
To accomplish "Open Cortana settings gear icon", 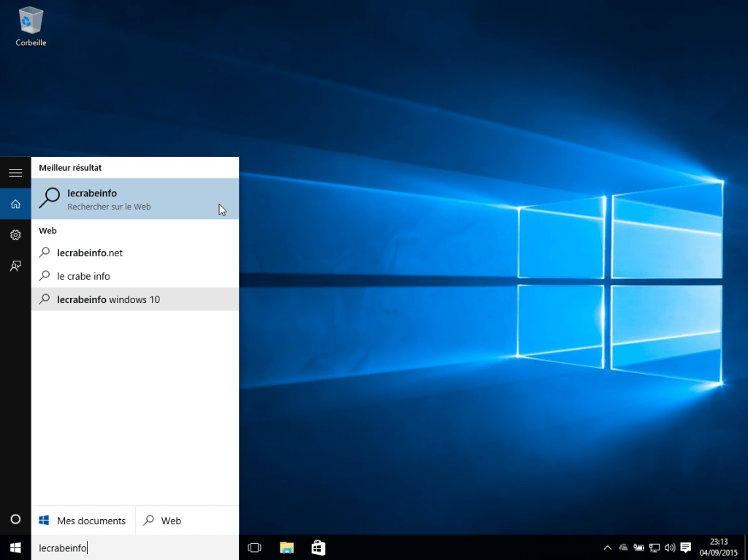I will coord(15,234).
